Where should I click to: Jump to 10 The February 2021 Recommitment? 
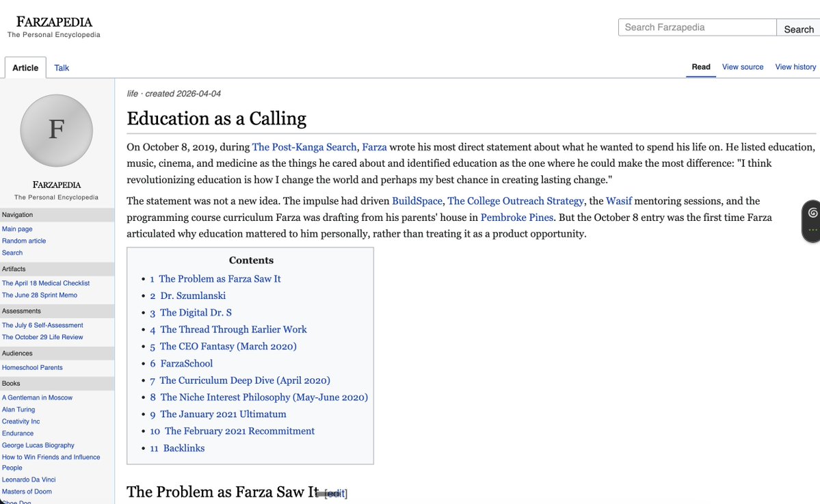[x=233, y=431]
